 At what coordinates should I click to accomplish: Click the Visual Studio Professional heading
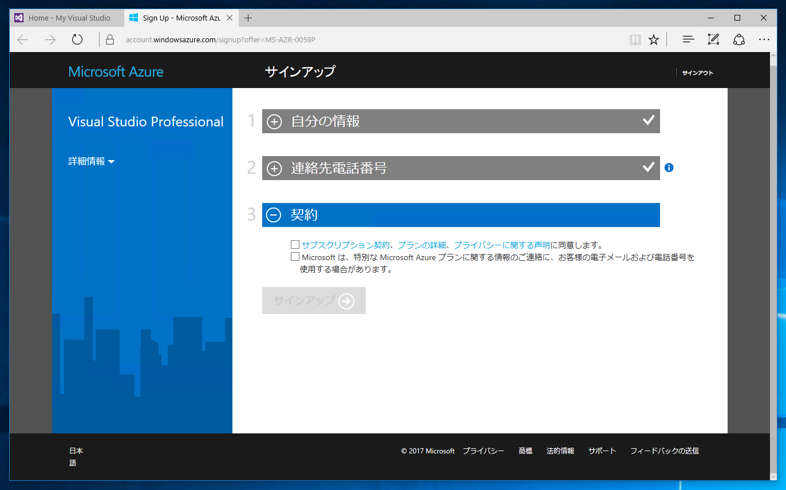click(146, 122)
